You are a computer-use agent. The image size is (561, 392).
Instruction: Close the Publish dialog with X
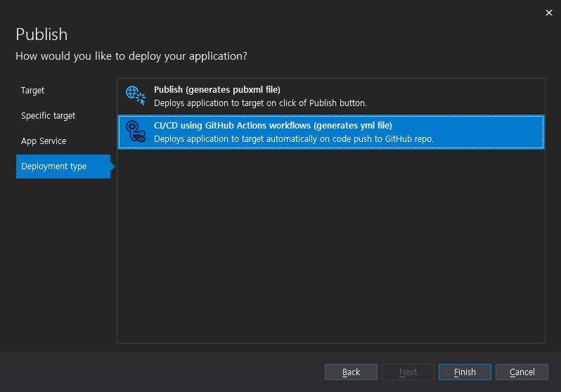coord(549,13)
